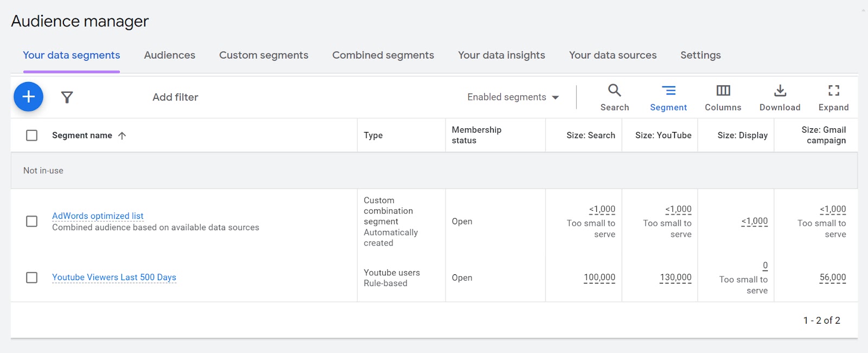Open the Enabled segments dropdown

(x=512, y=97)
